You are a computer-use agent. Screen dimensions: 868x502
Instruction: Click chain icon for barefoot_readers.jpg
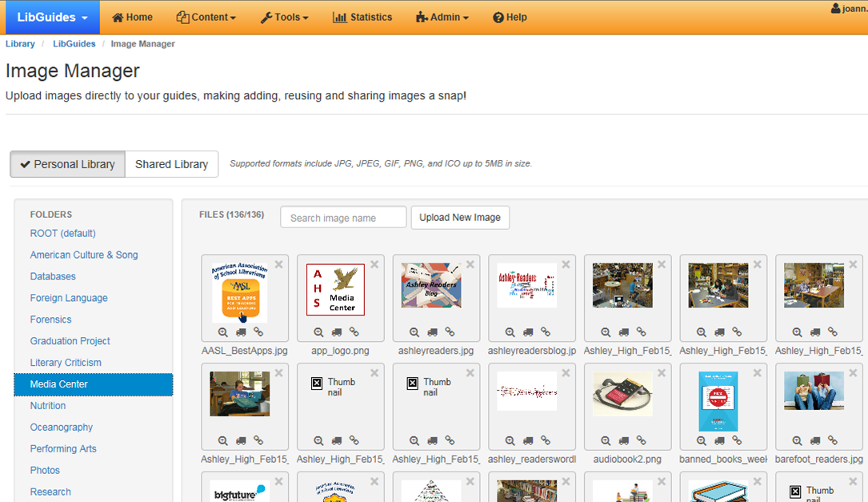pyautogui.click(x=833, y=440)
